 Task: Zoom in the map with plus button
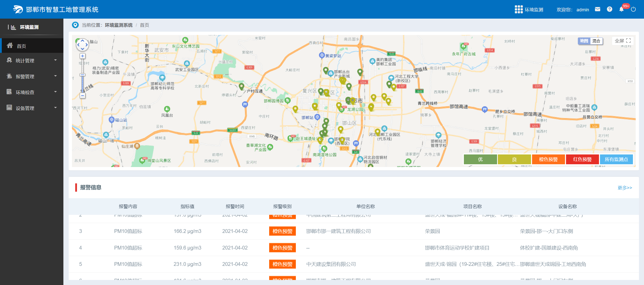(83, 56)
